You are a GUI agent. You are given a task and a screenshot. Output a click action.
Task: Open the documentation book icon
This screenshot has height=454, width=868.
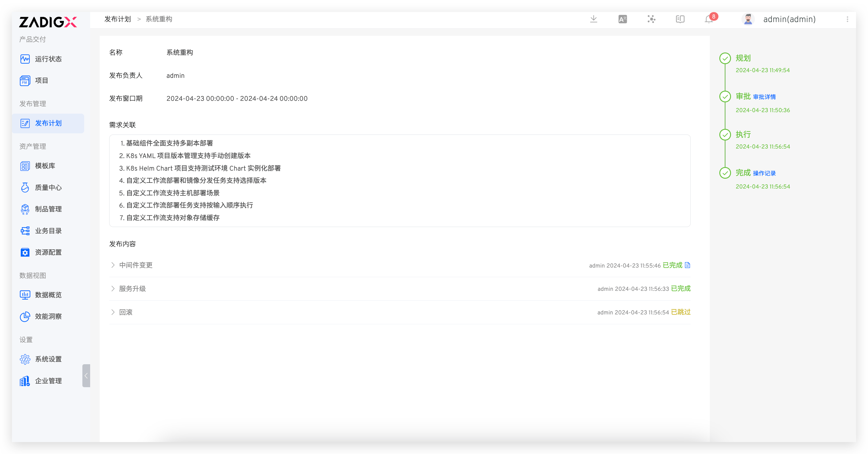(x=680, y=19)
